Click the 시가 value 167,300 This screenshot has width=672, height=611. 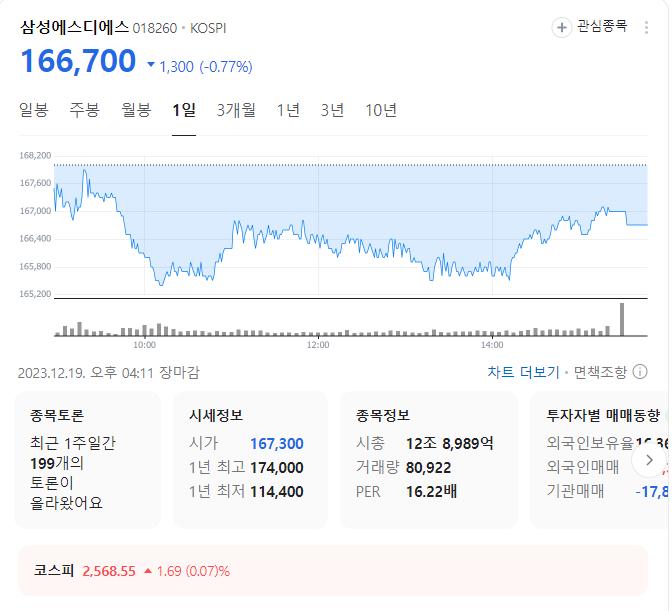277,443
